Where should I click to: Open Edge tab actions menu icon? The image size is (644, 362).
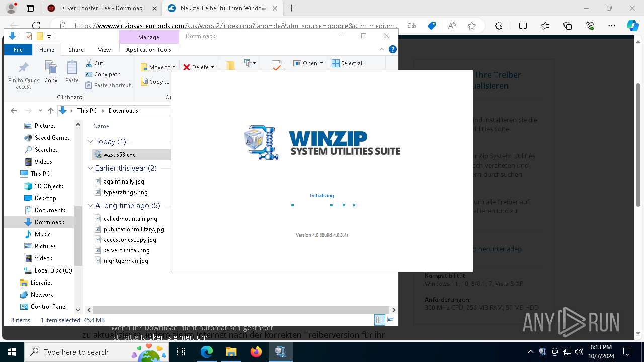pos(30,8)
